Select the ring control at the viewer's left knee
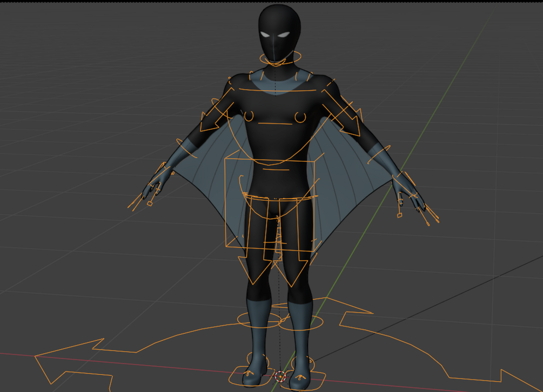 pos(259,319)
